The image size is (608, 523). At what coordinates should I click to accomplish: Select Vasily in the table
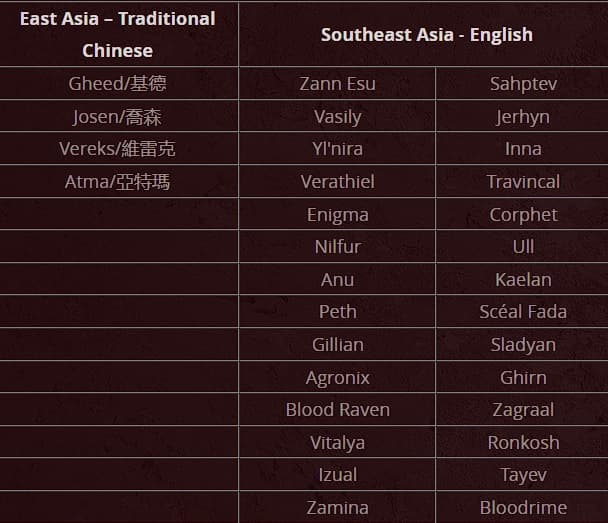coord(337,116)
